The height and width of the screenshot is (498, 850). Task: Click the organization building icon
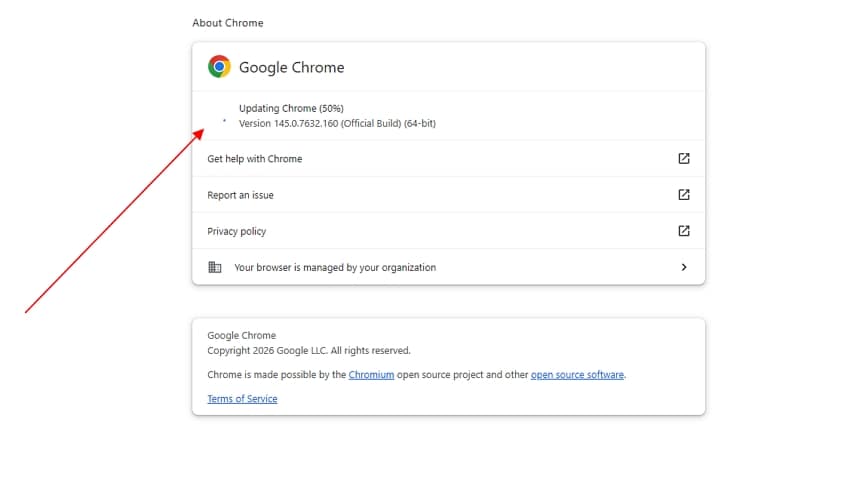click(215, 267)
